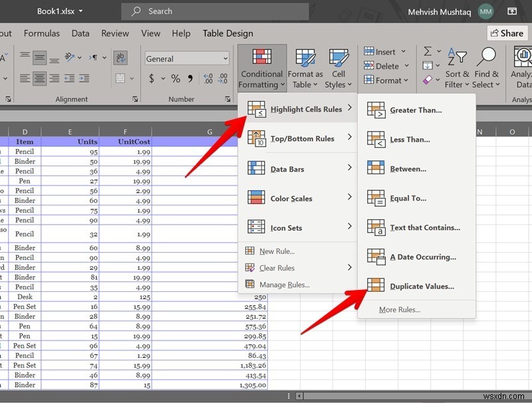Open the Conditional Formatting menu
The width and height of the screenshot is (532, 403).
coord(261,67)
